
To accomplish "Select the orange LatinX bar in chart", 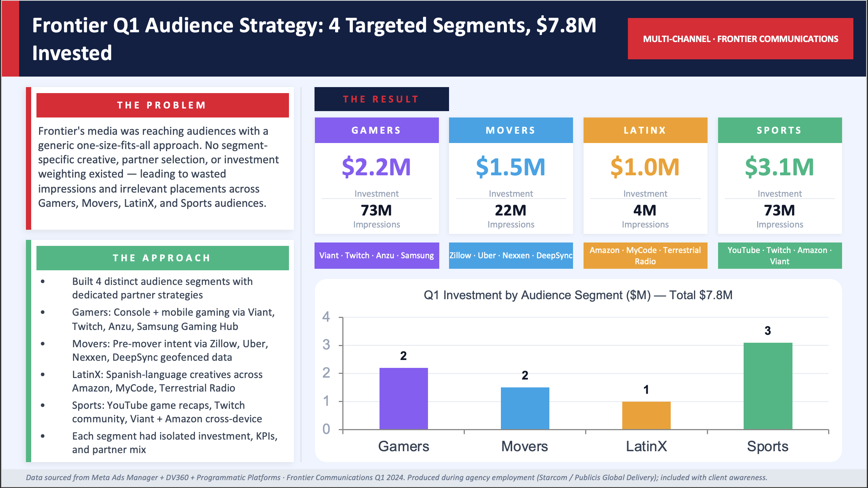I will (646, 415).
